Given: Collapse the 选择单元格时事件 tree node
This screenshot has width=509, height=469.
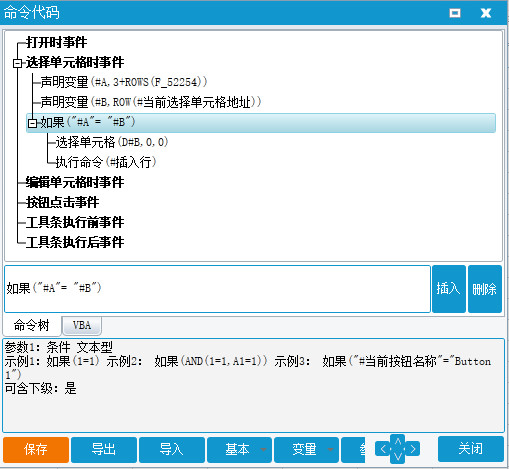Looking at the screenshot, I should click(x=17, y=63).
